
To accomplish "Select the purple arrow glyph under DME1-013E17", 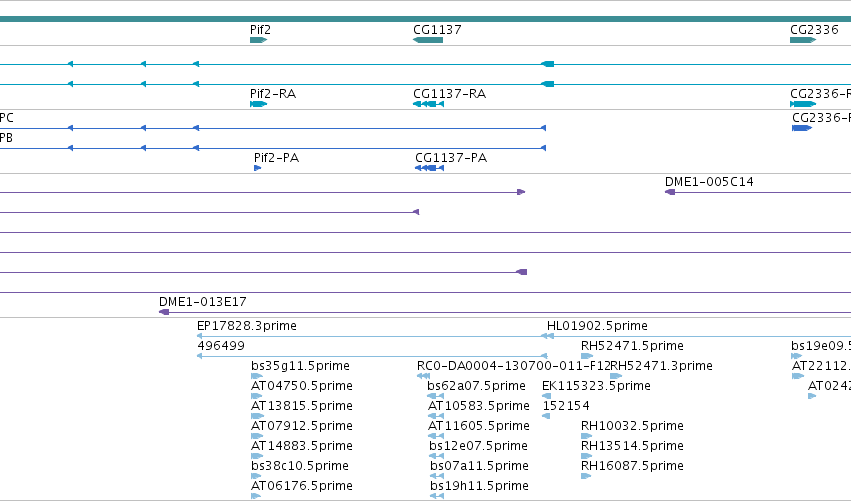I will coord(164,312).
